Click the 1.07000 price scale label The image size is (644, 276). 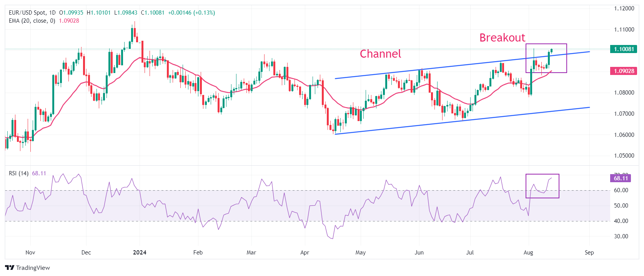tap(624, 114)
